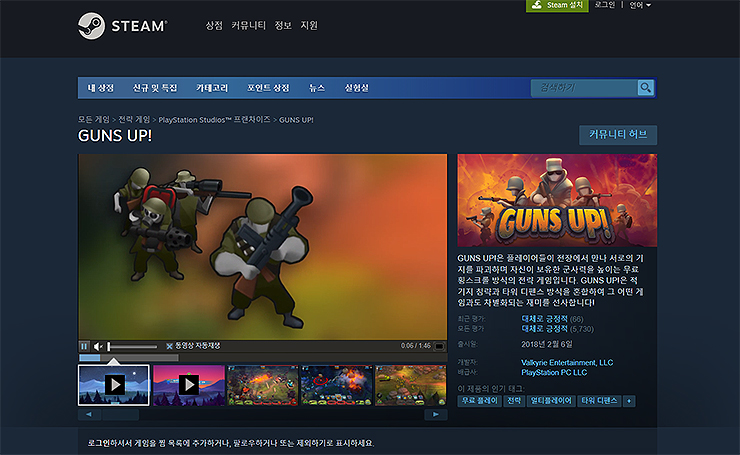This screenshot has height=455, width=740.
Task: Click the store search input field
Action: click(584, 88)
